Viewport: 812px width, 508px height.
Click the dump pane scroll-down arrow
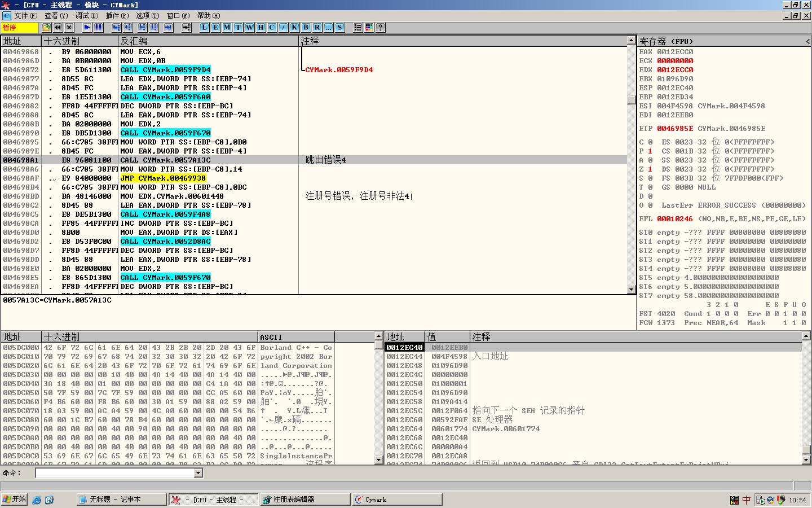[379, 460]
